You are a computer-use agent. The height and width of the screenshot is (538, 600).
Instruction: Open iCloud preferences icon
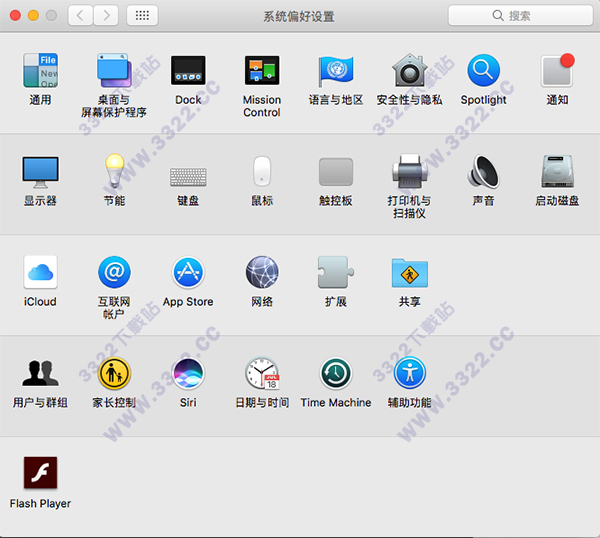40,272
